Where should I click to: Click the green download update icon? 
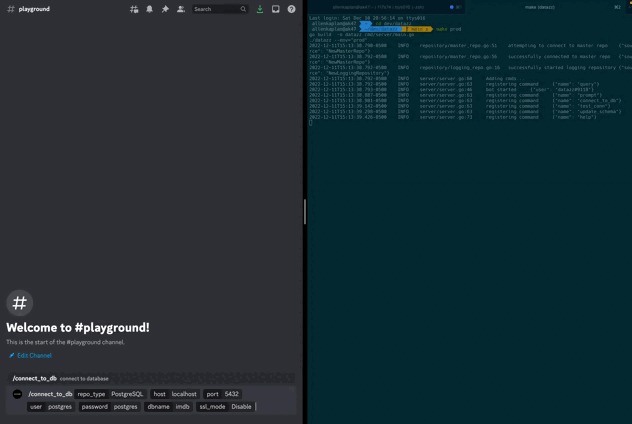260,9
